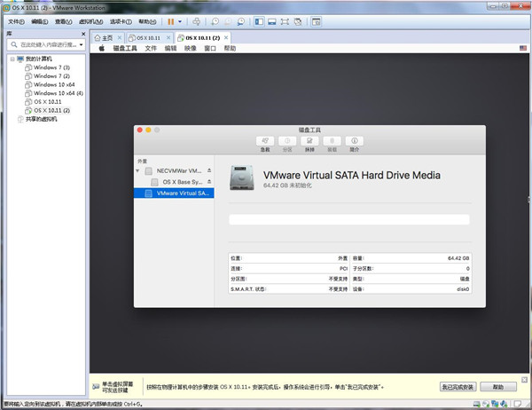The image size is (532, 410).
Task: Click the US flag input source icon
Action: pos(523,48)
